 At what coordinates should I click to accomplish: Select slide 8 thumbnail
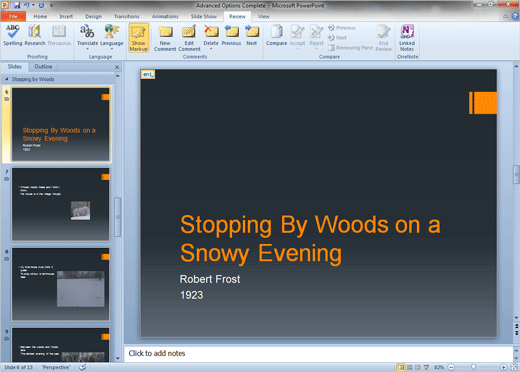tap(61, 284)
